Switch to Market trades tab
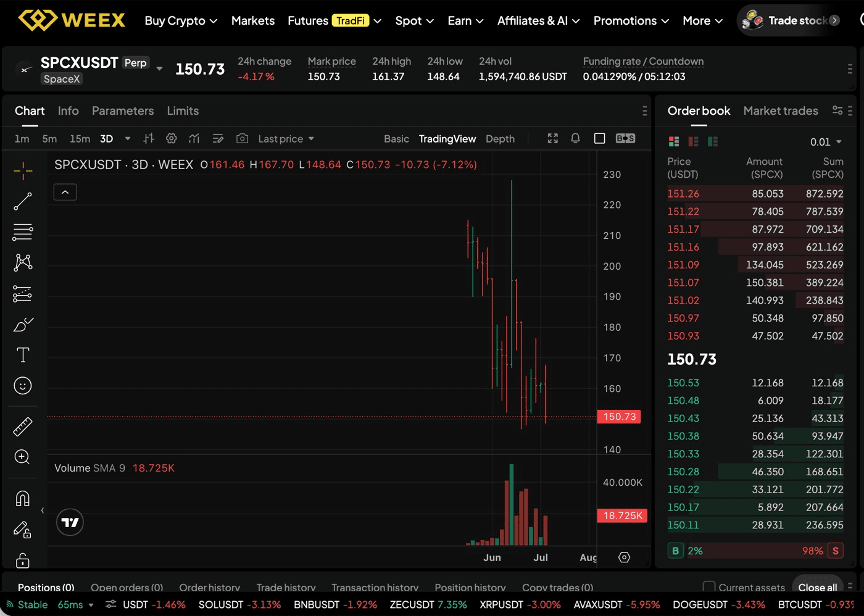 pos(781,110)
